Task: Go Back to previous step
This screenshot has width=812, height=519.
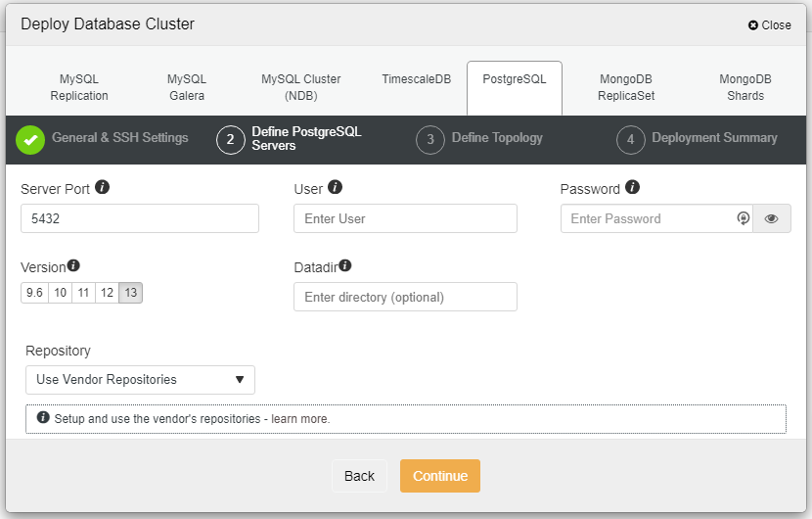Action: click(359, 476)
